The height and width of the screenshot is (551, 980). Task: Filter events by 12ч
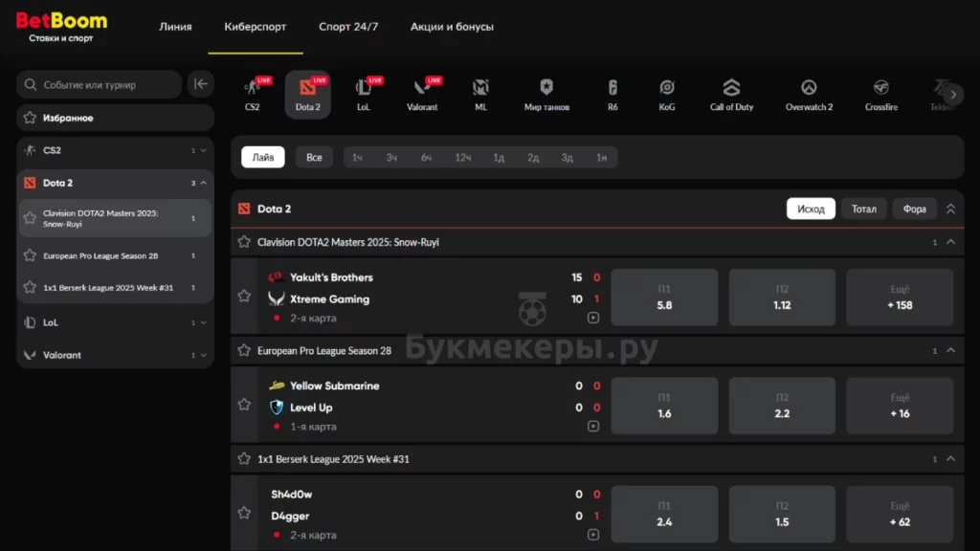click(x=462, y=158)
